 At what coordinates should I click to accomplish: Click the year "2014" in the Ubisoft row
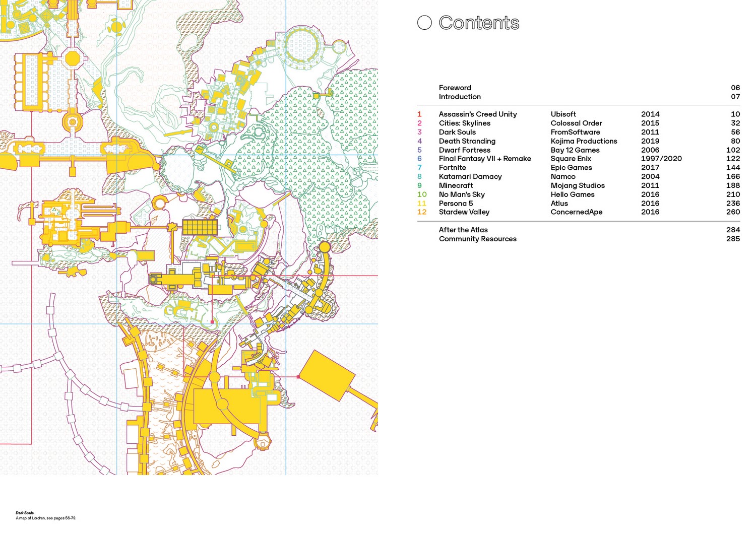pos(650,114)
